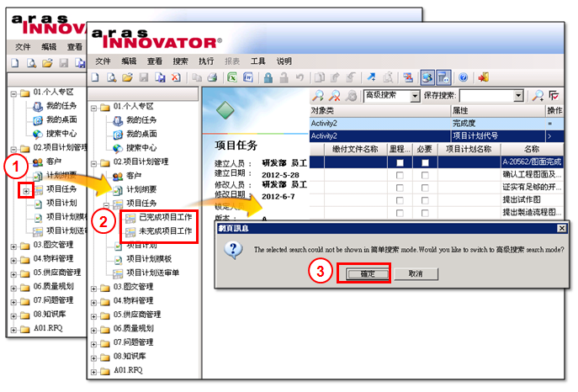Click 取消 button in the dialog

pyautogui.click(x=416, y=273)
